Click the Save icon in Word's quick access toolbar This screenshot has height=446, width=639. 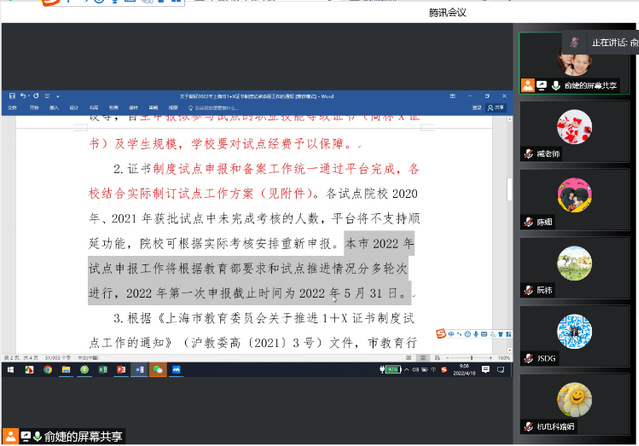[12, 96]
